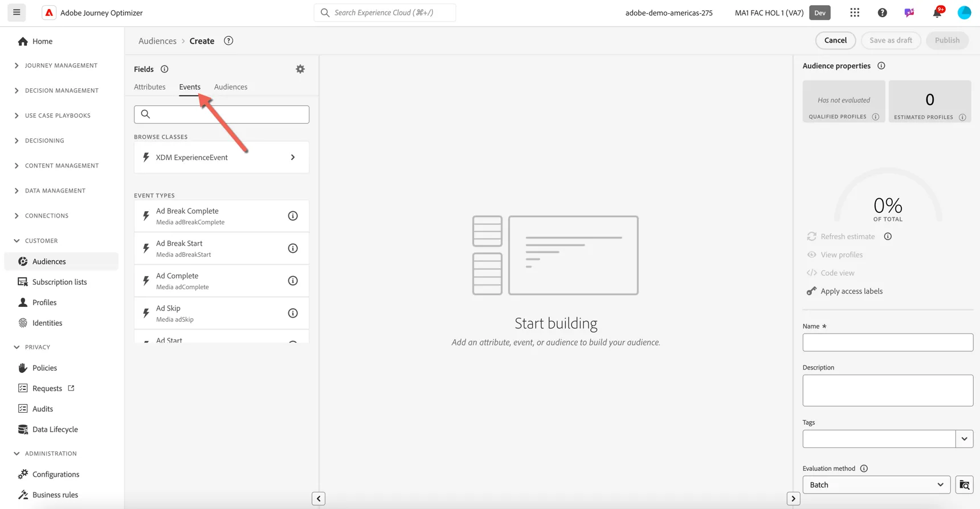Switch to the Events tab
Image resolution: width=980 pixels, height=509 pixels.
pos(190,87)
